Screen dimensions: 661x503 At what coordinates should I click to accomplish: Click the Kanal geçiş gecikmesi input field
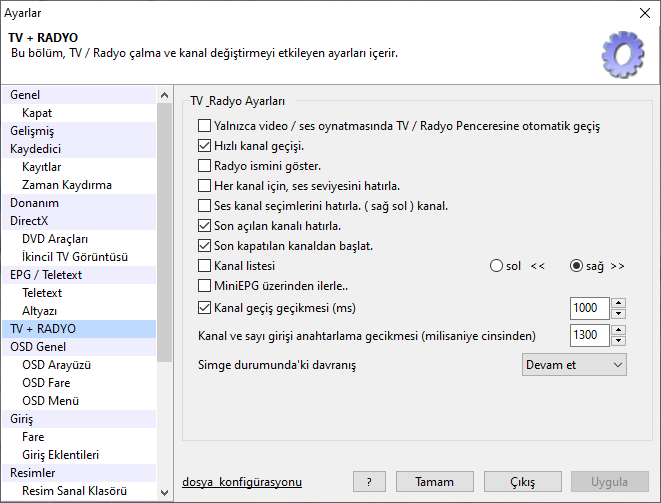click(588, 307)
